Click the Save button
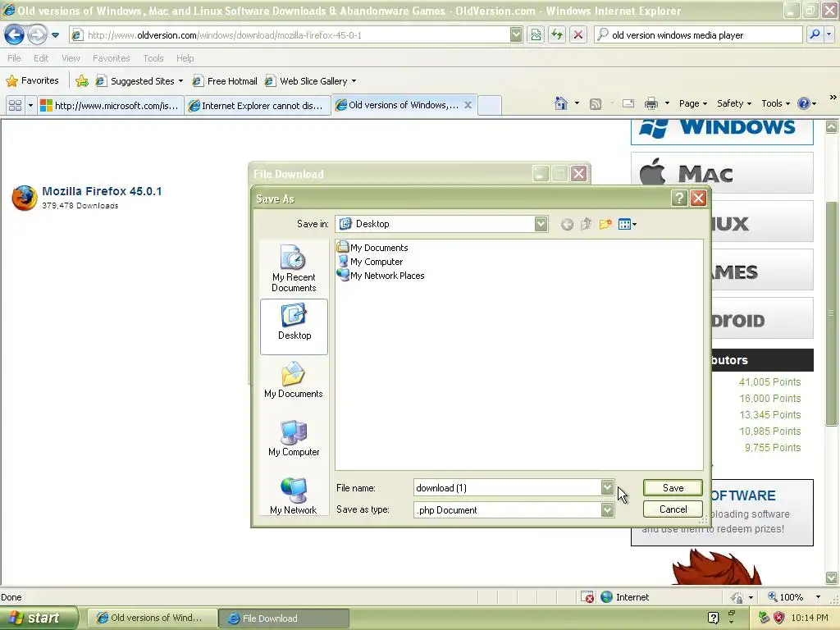Image resolution: width=840 pixels, height=630 pixels. pos(673,487)
